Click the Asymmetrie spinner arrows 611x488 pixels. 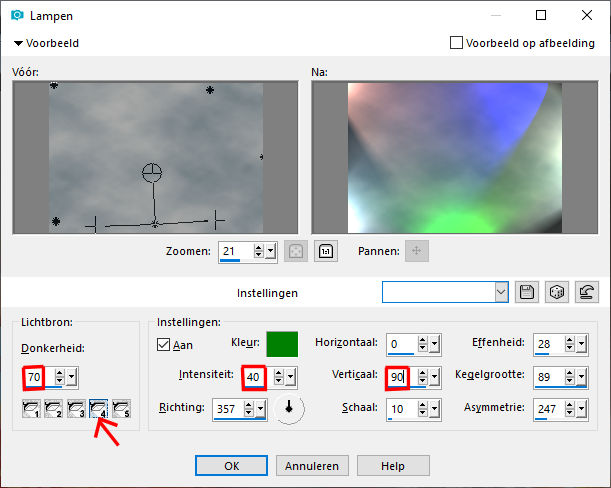click(x=569, y=408)
